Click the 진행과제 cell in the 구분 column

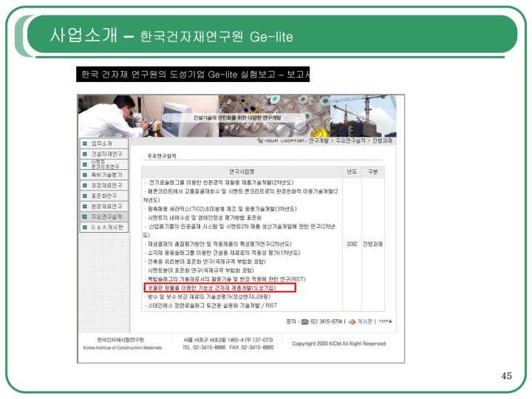pos(372,244)
